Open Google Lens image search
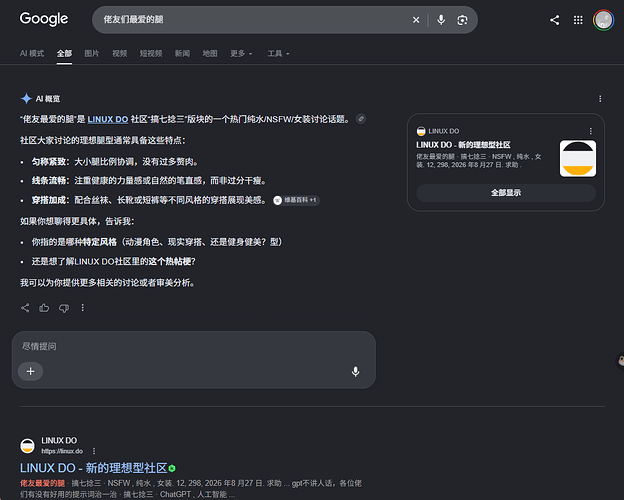This screenshot has height=500, width=624. click(462, 20)
